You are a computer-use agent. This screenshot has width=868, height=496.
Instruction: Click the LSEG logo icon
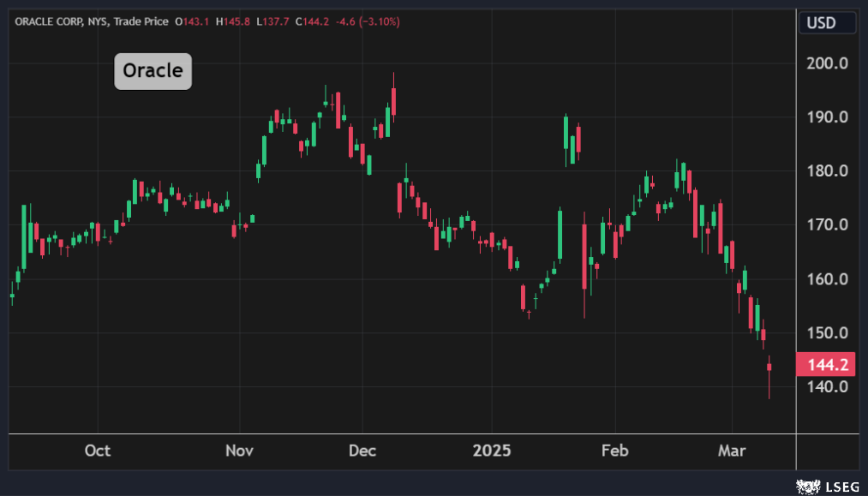point(805,487)
